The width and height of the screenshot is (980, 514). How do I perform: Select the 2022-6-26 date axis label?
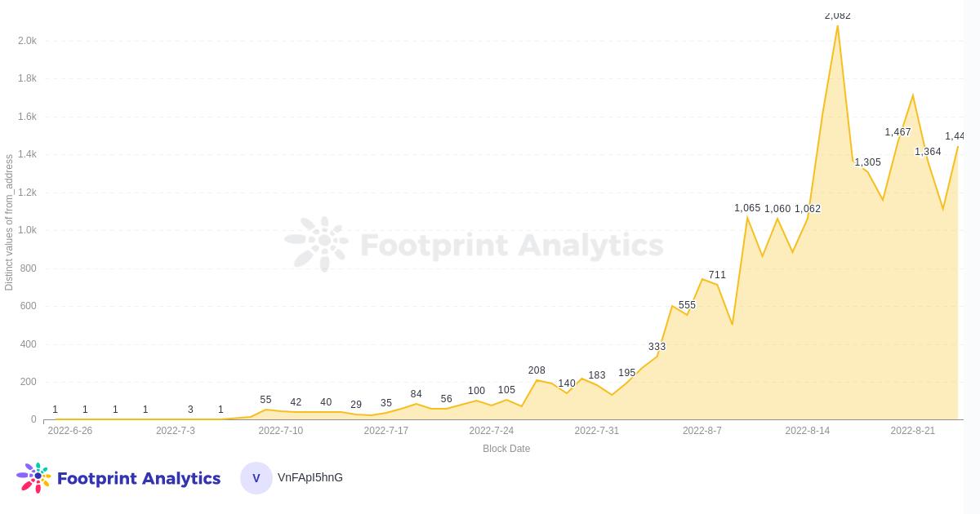tap(70, 431)
